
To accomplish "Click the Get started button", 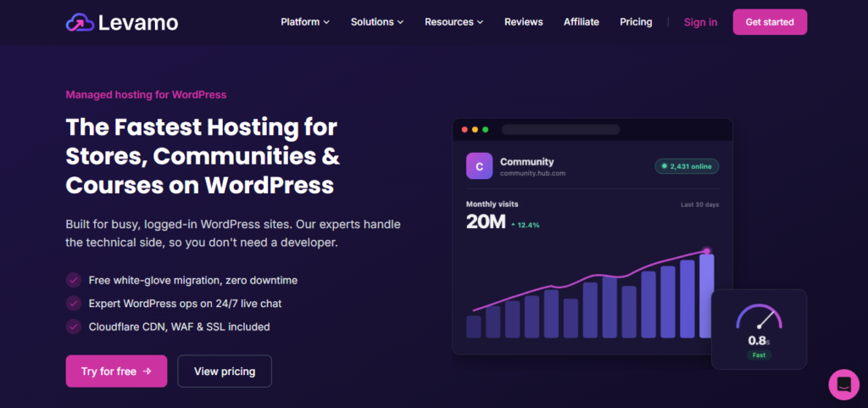I will pyautogui.click(x=770, y=22).
